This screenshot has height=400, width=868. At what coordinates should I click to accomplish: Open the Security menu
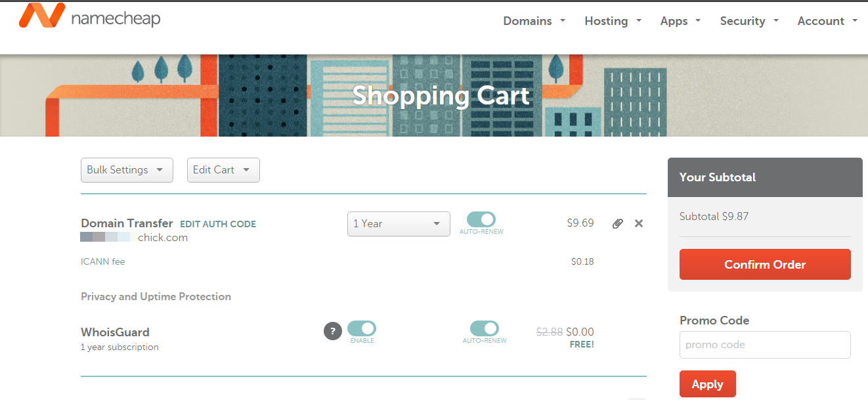coord(749,21)
